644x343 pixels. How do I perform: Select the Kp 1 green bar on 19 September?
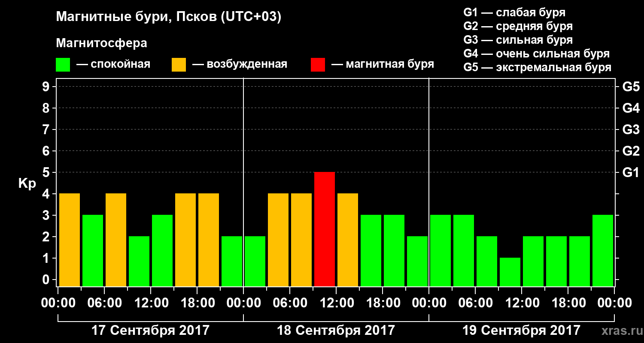(x=510, y=272)
